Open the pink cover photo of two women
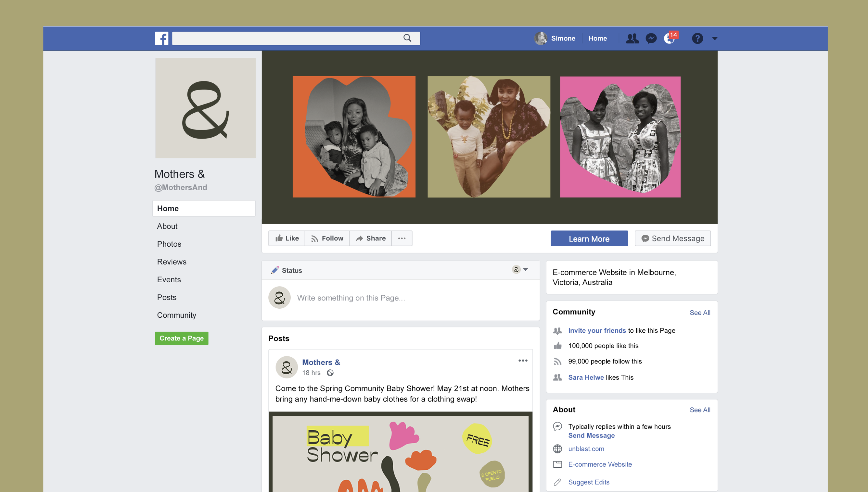Viewport: 868px width, 492px height. point(620,137)
